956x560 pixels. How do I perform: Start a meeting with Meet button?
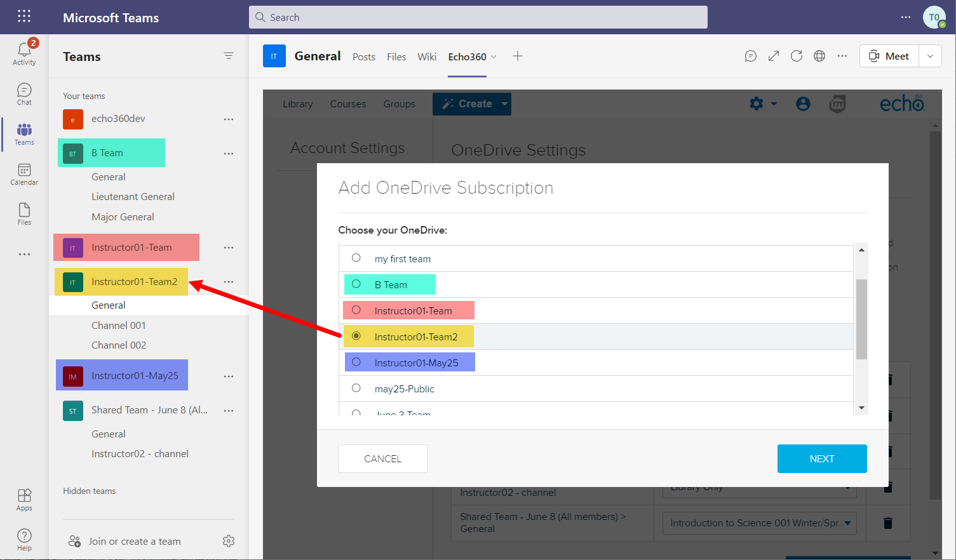click(889, 56)
